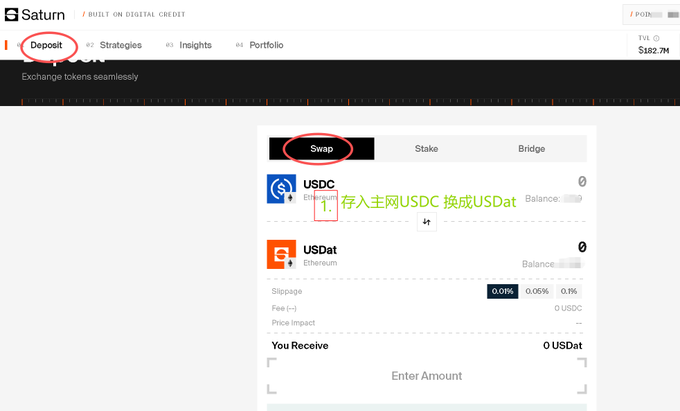Open the Strategies navigation tab
This screenshot has width=680, height=411.
121,45
